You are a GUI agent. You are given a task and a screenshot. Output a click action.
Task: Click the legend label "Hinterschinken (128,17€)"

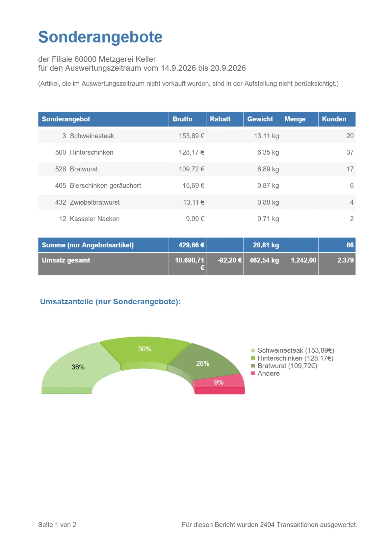[x=296, y=358]
